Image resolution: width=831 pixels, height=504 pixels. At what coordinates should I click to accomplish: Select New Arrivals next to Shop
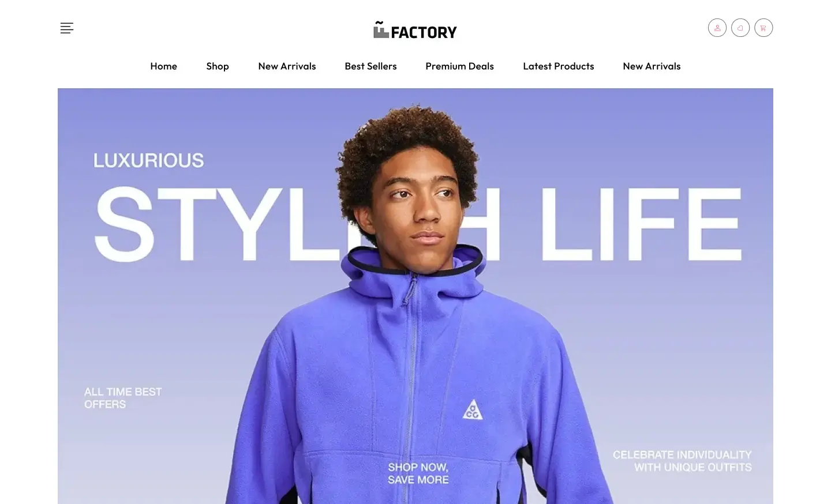pyautogui.click(x=287, y=66)
